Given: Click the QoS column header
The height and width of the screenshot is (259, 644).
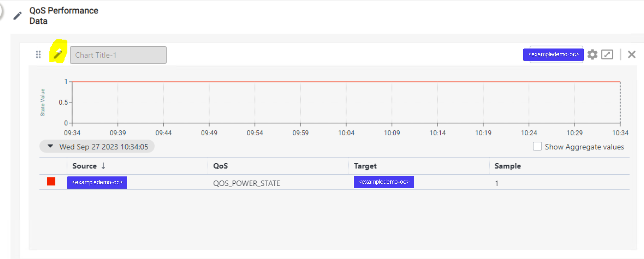Looking at the screenshot, I should [x=220, y=166].
